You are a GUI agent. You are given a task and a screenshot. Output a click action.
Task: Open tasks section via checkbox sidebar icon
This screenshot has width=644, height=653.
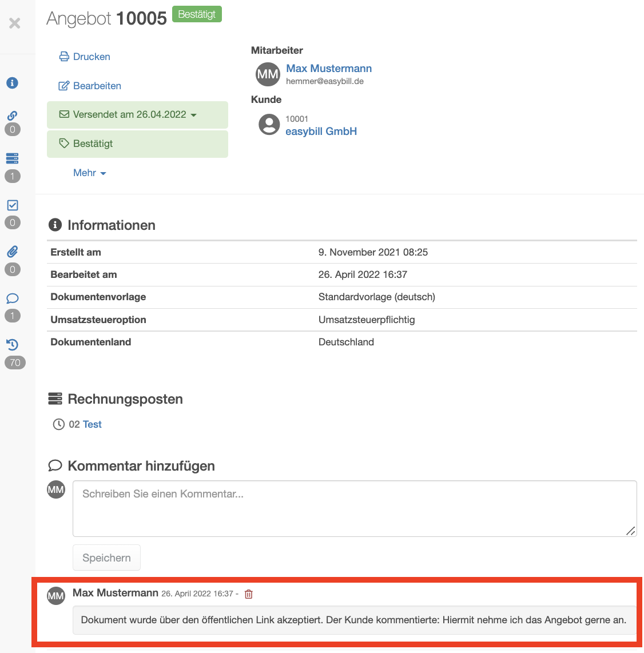click(x=13, y=205)
